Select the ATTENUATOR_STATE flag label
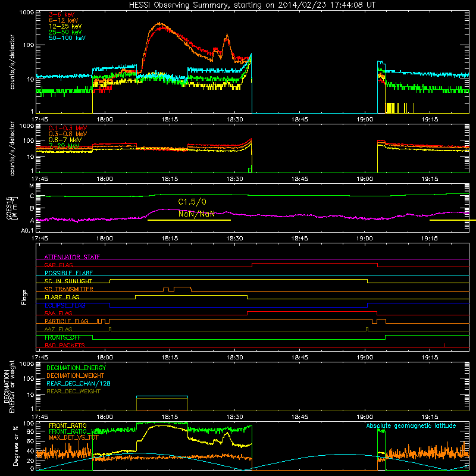Viewport: 476px width, 476px height. click(x=72, y=257)
